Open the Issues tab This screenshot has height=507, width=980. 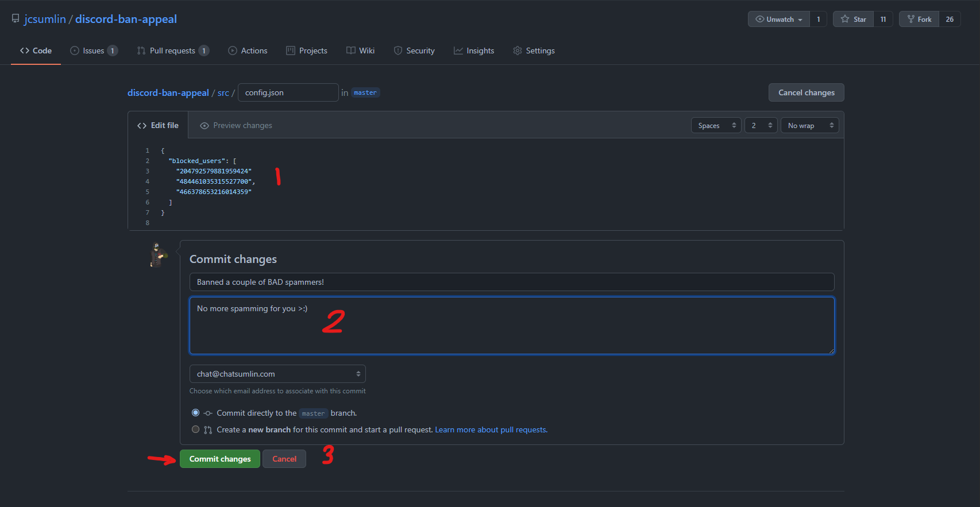click(94, 51)
